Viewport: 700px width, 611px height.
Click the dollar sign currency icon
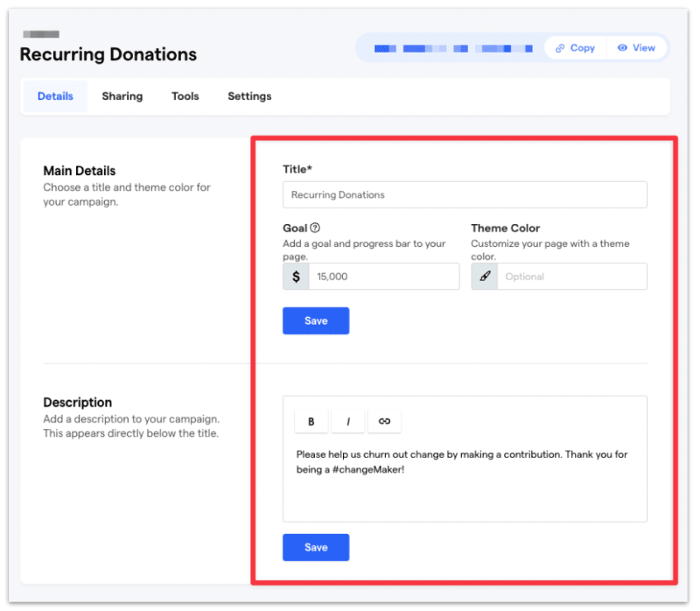tap(295, 276)
